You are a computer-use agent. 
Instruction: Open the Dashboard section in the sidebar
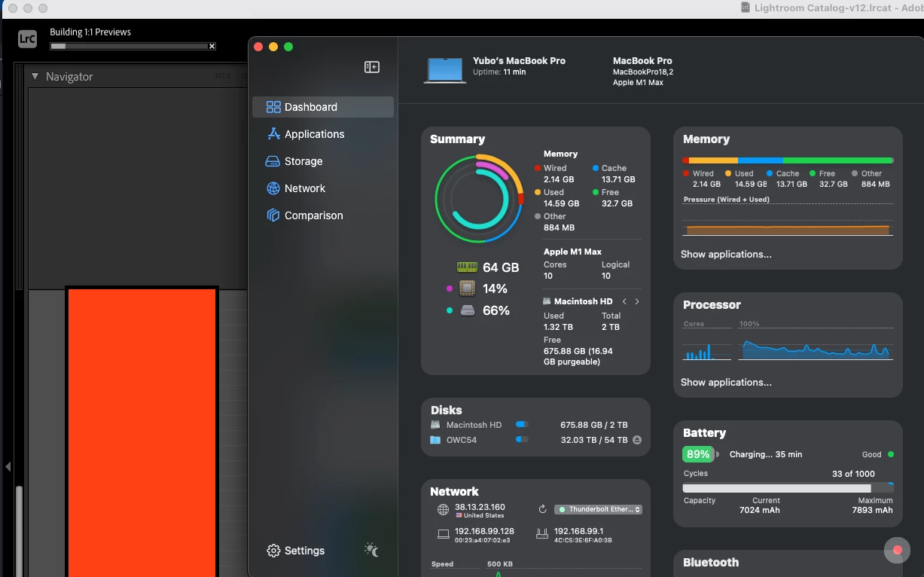(322, 107)
